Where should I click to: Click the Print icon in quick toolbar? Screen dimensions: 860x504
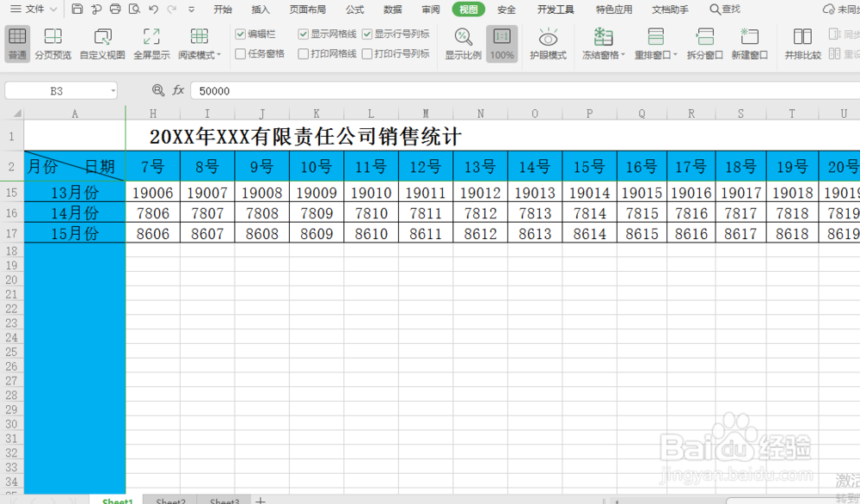click(115, 9)
